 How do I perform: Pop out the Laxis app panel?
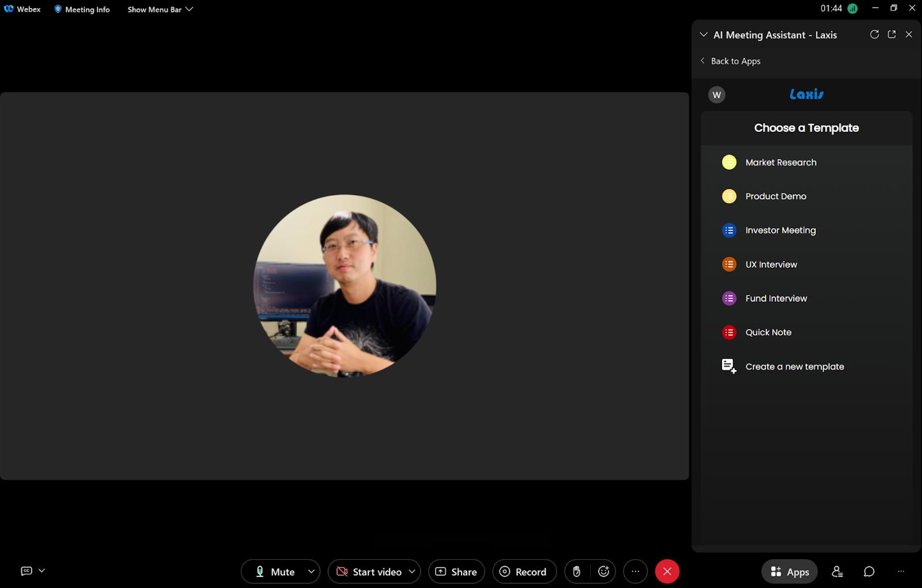[891, 35]
